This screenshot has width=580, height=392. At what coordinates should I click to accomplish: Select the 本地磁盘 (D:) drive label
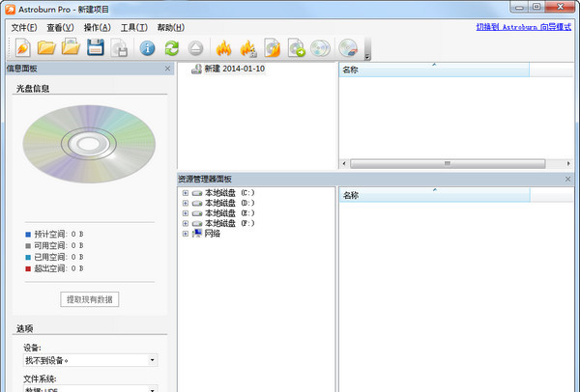point(230,203)
